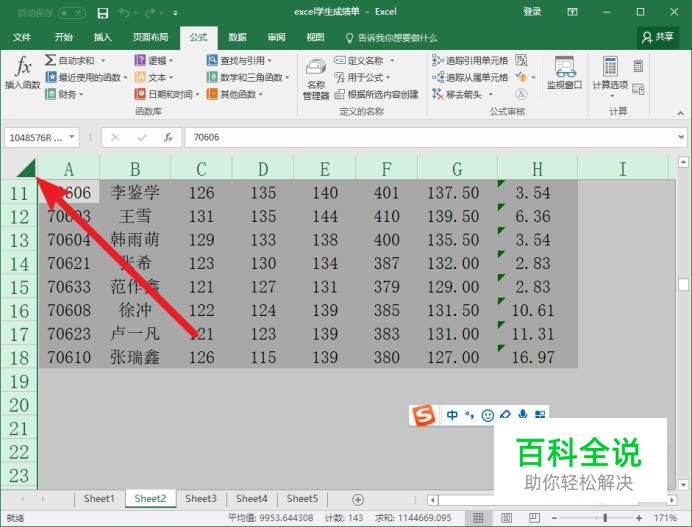Open Customize Quick Access Toolbar dropdown
This screenshot has width=692, height=527.
175,13
